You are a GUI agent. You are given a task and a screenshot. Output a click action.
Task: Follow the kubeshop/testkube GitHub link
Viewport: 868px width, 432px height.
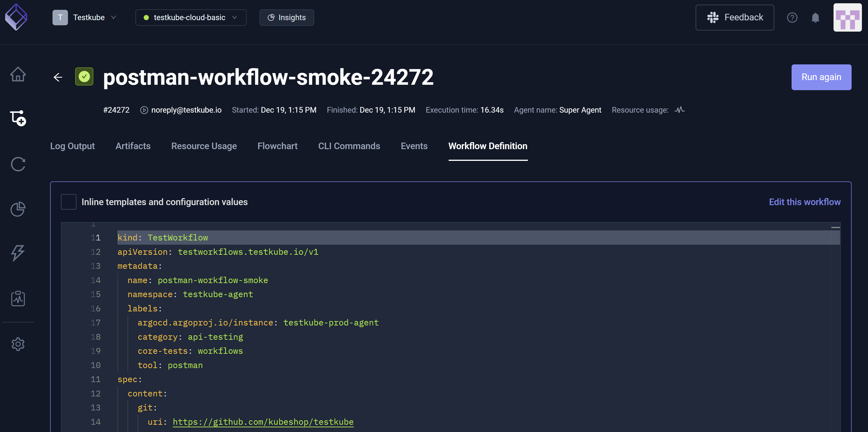pos(263,421)
